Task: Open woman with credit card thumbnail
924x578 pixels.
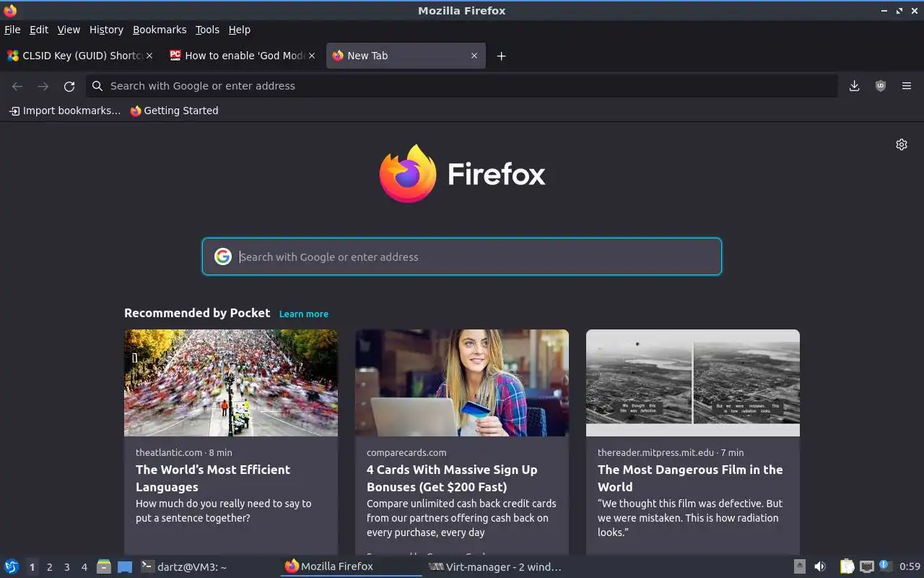Action: point(462,383)
